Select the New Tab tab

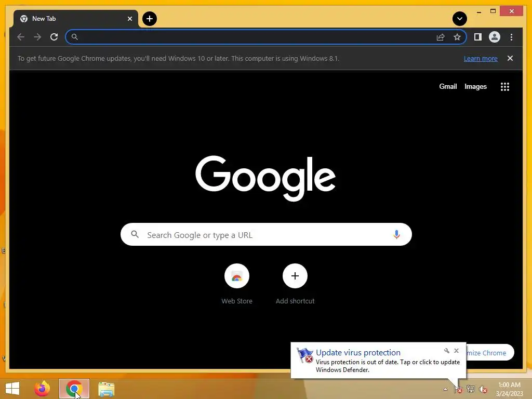(76, 19)
